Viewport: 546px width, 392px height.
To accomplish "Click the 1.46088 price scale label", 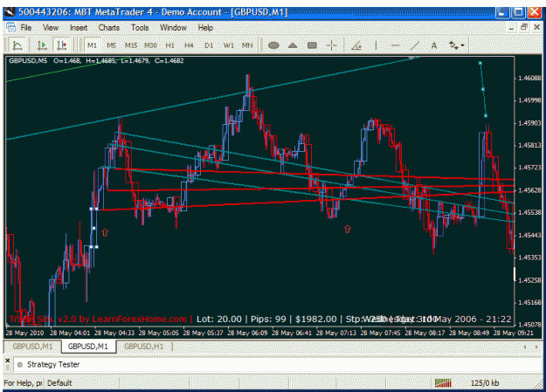I will 529,78.
